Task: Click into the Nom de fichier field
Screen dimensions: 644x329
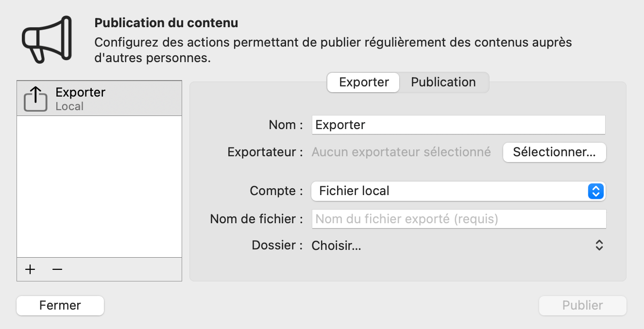Action: (x=458, y=219)
